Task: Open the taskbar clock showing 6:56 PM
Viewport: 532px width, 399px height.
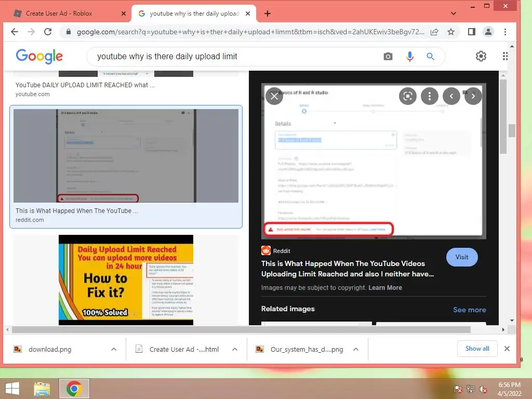Action: pos(509,389)
